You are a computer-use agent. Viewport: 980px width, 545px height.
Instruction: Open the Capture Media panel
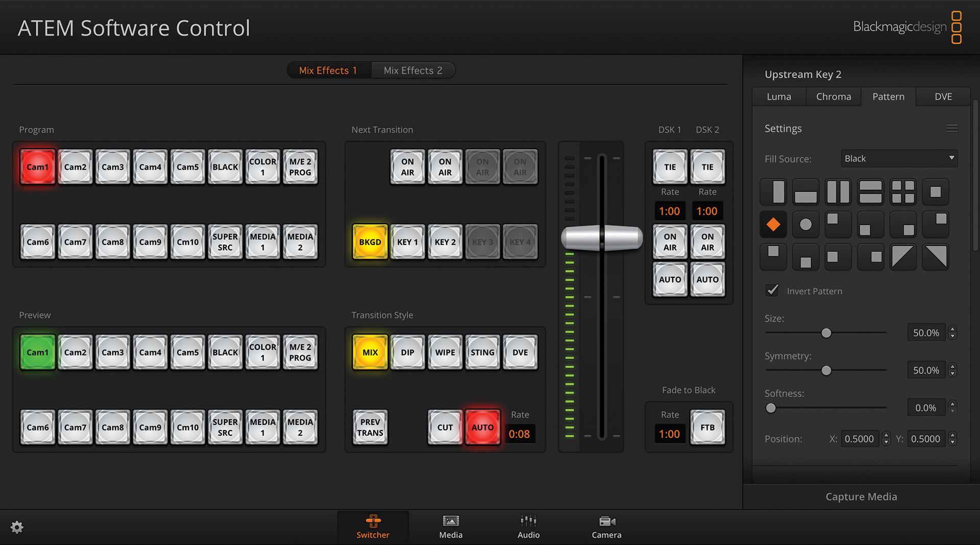[861, 496]
